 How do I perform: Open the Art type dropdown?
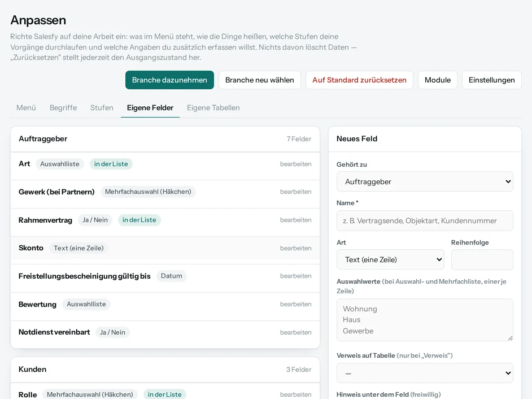(390, 260)
